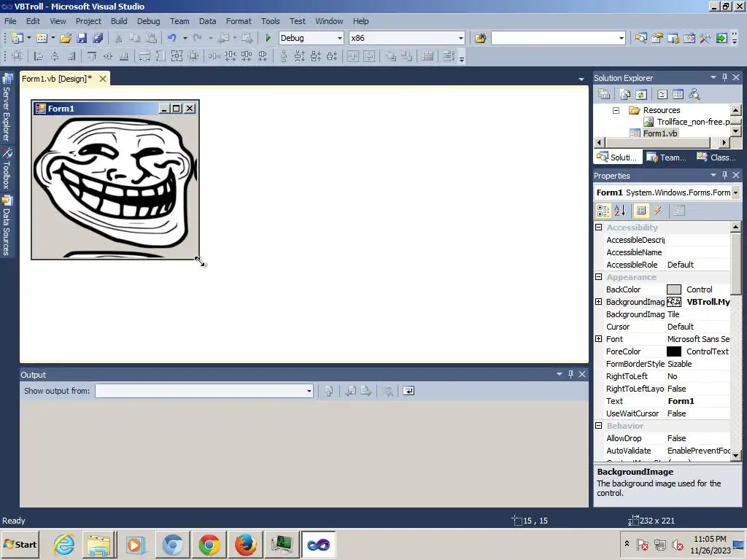Expand the Font property node
The image size is (747, 560).
click(599, 339)
